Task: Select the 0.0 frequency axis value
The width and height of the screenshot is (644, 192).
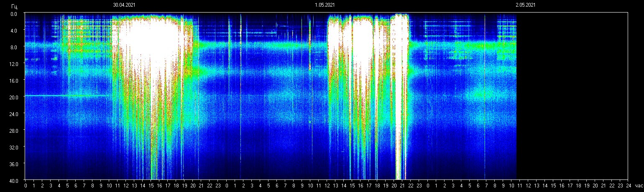Action: tap(14, 14)
